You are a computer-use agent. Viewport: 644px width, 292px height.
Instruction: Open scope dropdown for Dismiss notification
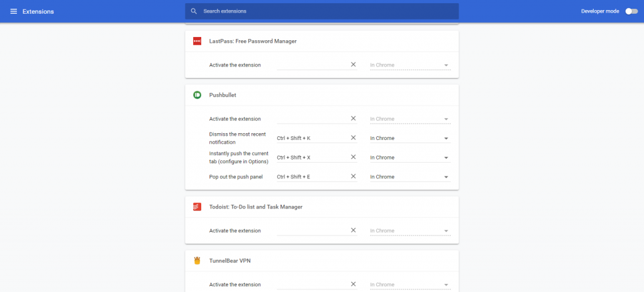[410, 138]
